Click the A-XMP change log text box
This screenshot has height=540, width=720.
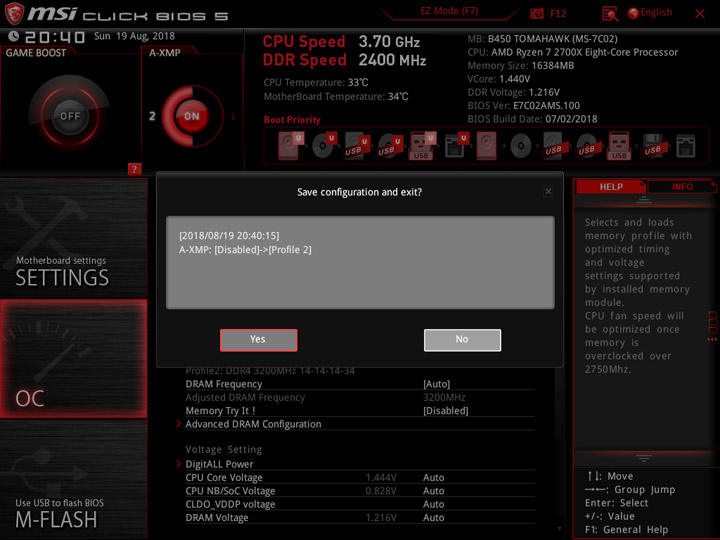[x=360, y=263]
